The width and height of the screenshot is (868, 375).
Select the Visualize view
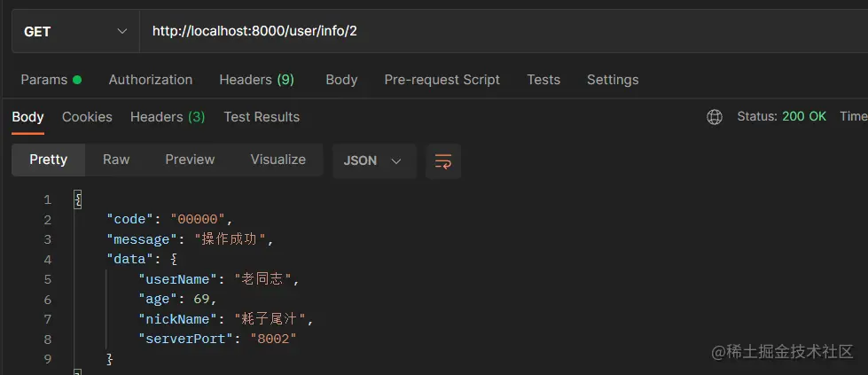pyautogui.click(x=278, y=160)
